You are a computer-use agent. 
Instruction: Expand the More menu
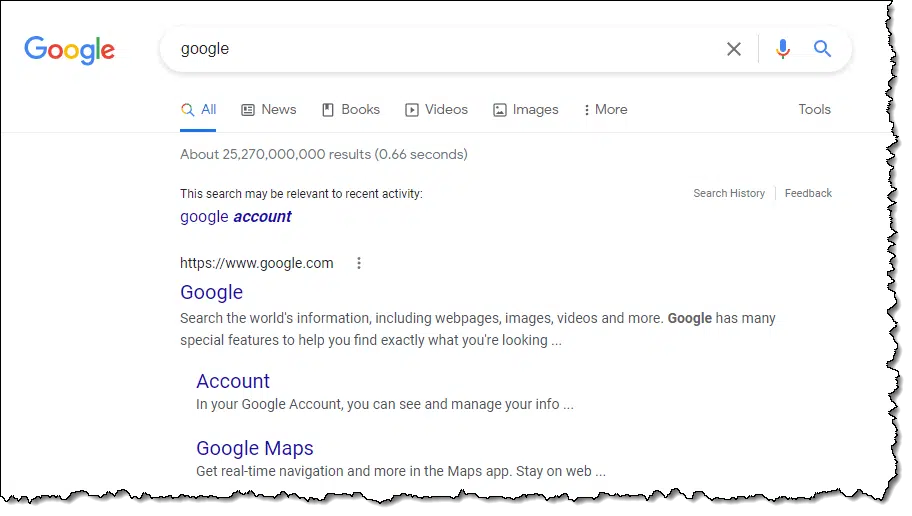click(x=605, y=109)
